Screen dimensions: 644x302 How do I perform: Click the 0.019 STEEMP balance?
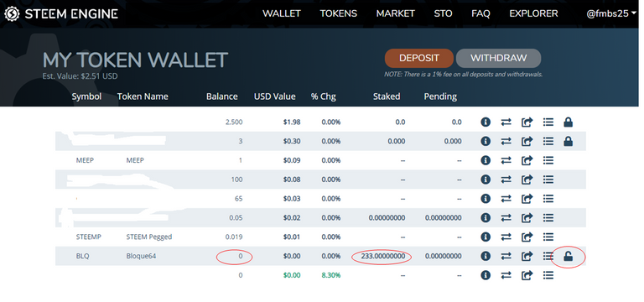pos(234,237)
